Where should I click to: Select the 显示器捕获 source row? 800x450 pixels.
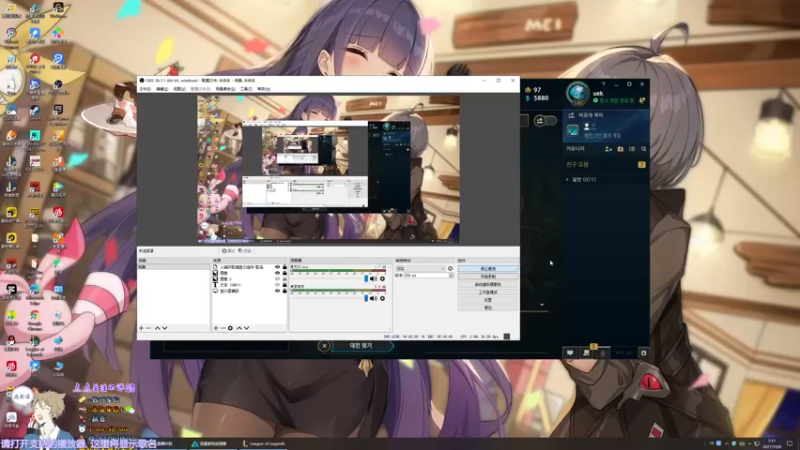[249, 291]
